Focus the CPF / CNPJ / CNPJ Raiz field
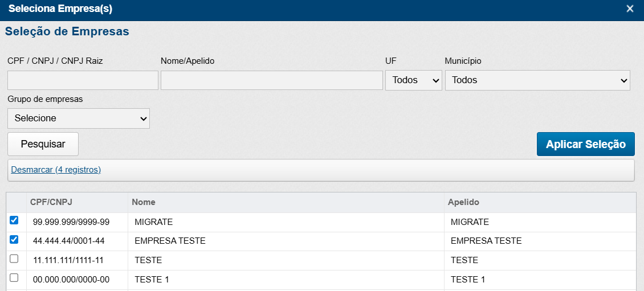644x291 pixels. click(83, 80)
